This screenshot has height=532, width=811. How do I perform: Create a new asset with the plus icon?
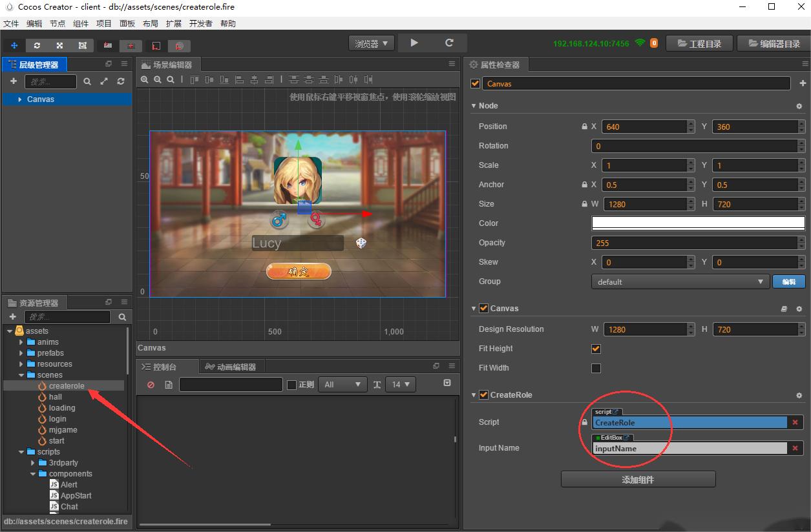pos(13,317)
